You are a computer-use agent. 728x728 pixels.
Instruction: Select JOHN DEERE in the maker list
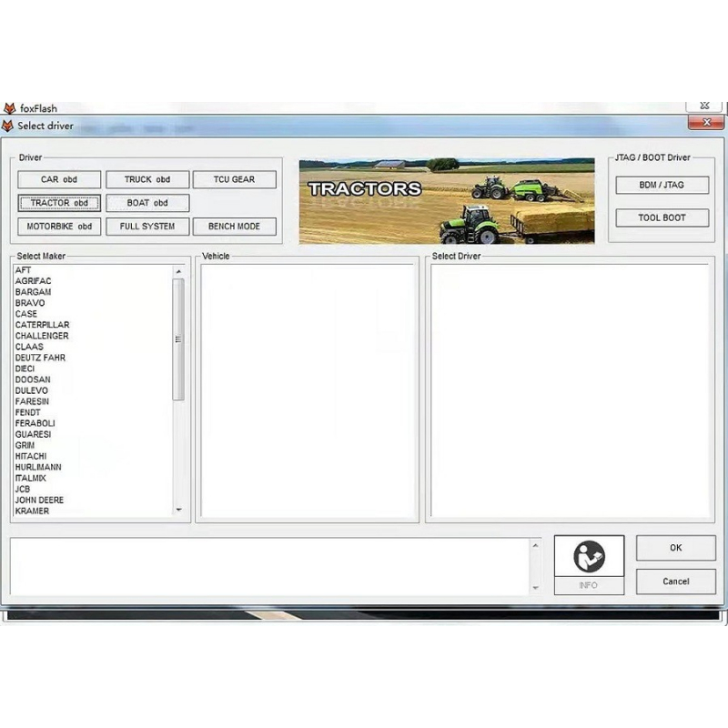click(x=41, y=500)
